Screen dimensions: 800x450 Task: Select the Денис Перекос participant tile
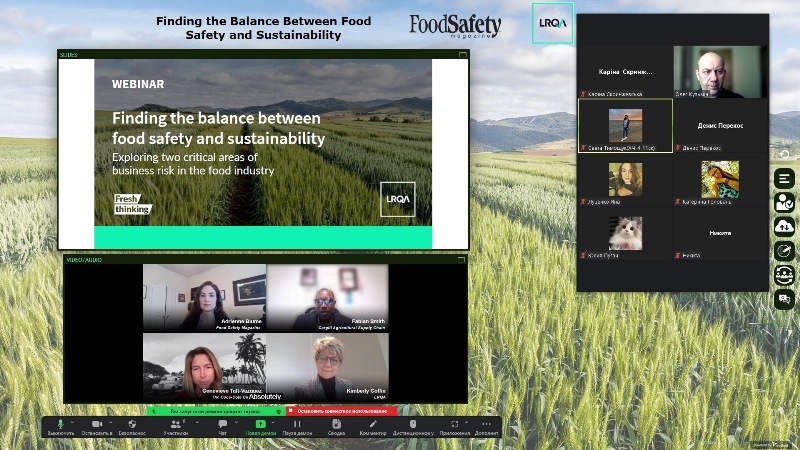[720, 126]
